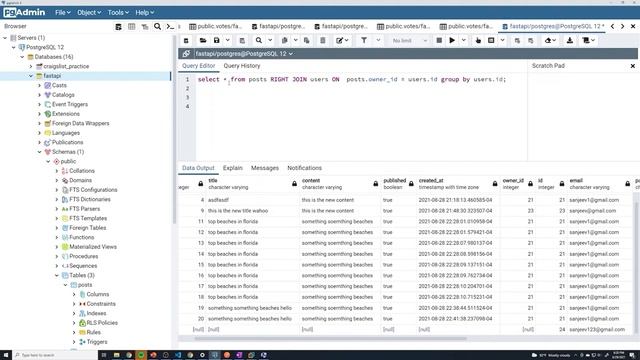Image resolution: width=640 pixels, height=360 pixels.
Task: Click the Rollback icon in query toolbar
Action: [x=531, y=40]
